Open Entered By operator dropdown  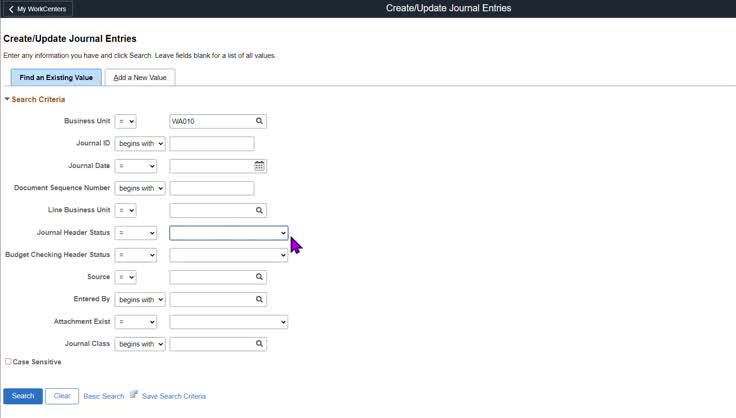(140, 299)
